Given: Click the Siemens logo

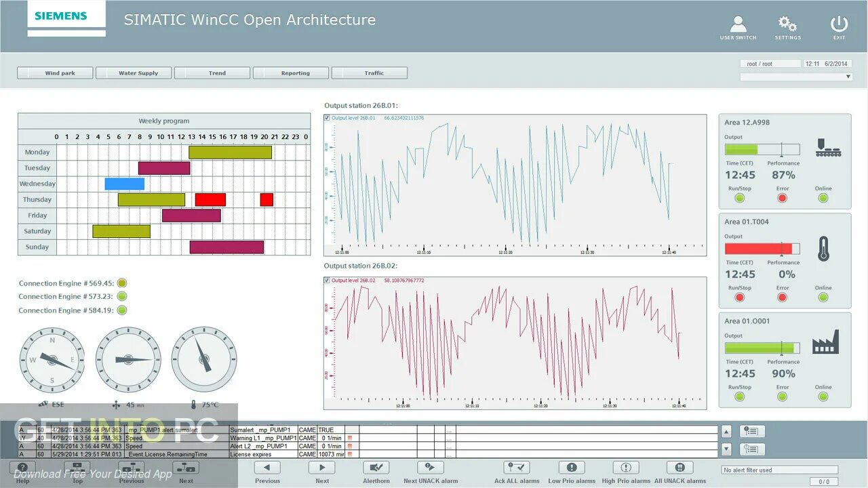Looking at the screenshot, I should (x=66, y=18).
